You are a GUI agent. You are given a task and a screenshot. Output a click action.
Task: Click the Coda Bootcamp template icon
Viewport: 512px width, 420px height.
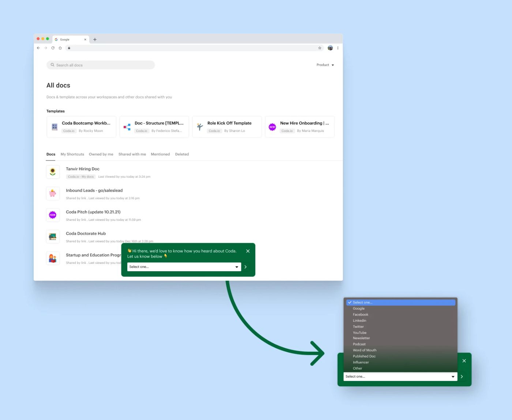(54, 127)
